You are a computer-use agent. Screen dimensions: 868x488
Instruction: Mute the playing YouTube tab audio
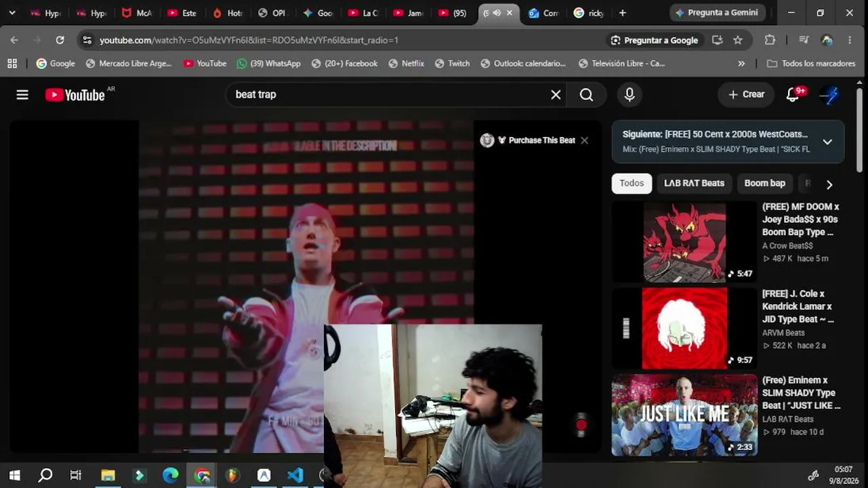tap(497, 13)
